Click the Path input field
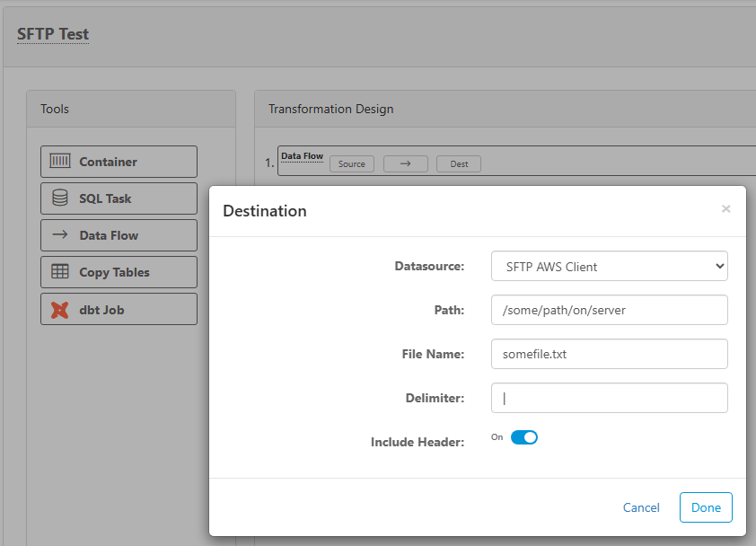The height and width of the screenshot is (546, 756). pyautogui.click(x=610, y=310)
